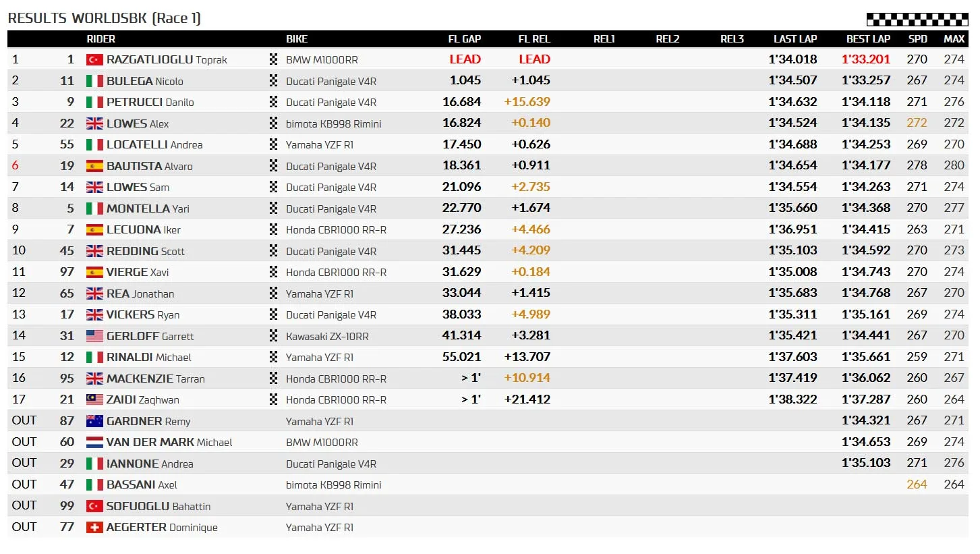The width and height of the screenshot is (980, 554).
Task: Open rider RAZGATLIOGLU Toprak
Action: pos(167,59)
